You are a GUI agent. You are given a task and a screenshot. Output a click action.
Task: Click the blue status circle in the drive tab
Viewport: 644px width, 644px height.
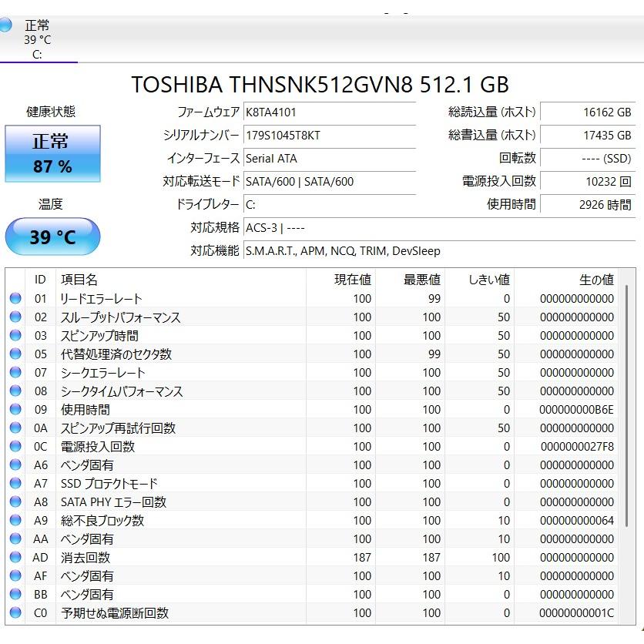(5, 25)
